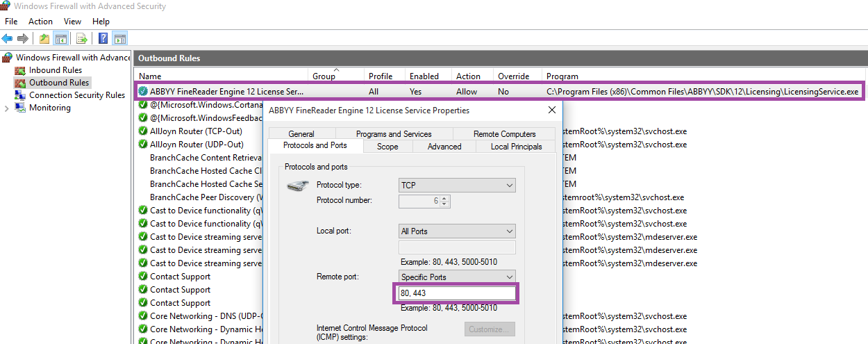Expand the Monitoring tree node
Image resolution: width=868 pixels, height=344 pixels.
tap(7, 108)
